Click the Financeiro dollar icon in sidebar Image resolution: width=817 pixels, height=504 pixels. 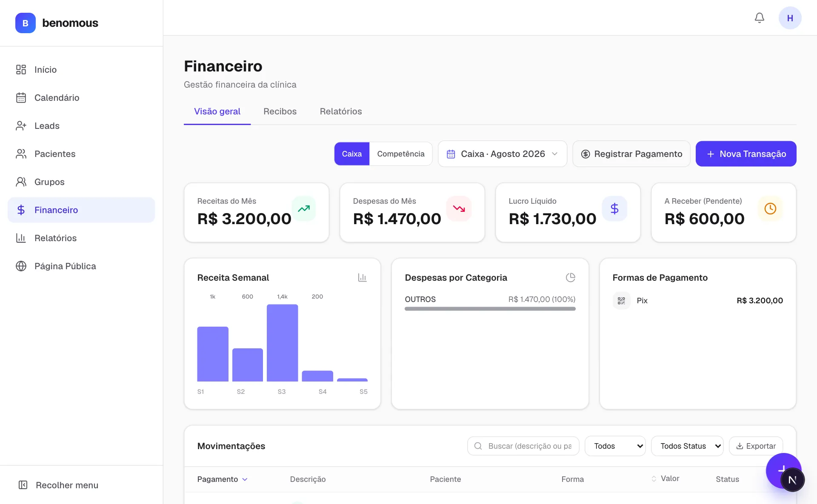point(21,210)
